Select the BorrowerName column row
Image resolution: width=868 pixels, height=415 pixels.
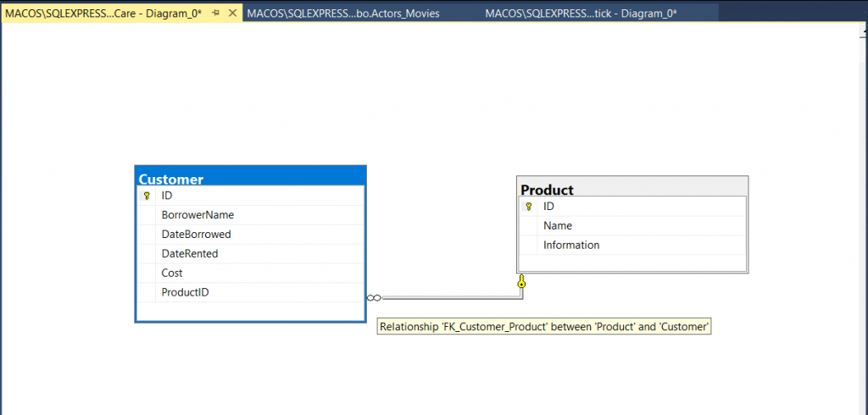[x=198, y=215]
